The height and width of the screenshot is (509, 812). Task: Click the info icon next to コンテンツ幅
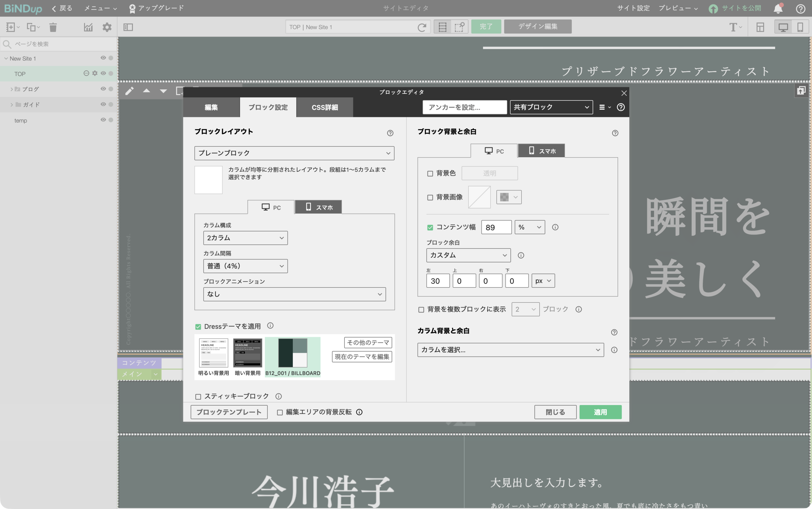pos(555,227)
